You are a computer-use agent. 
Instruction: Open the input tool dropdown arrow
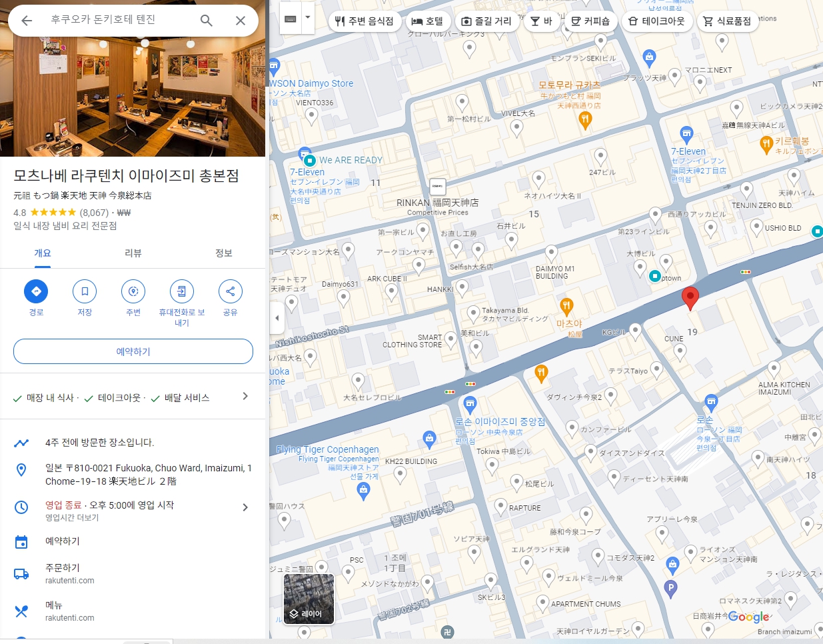tap(308, 18)
